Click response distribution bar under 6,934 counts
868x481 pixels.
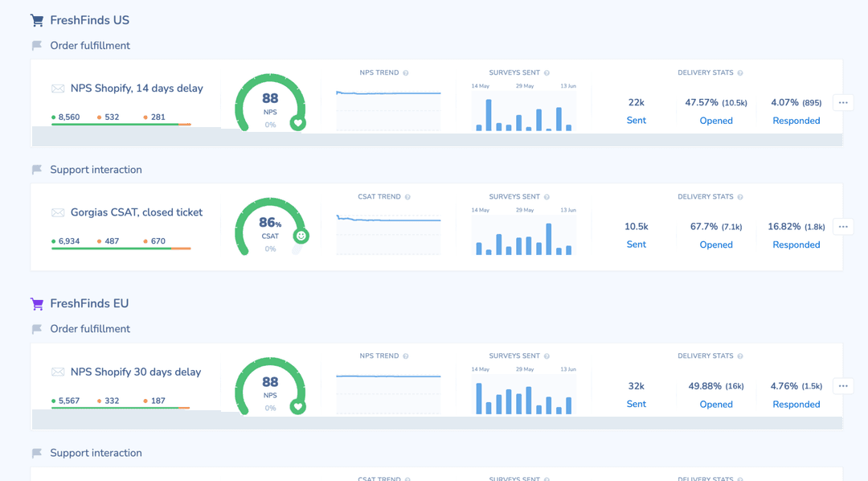tap(121, 249)
